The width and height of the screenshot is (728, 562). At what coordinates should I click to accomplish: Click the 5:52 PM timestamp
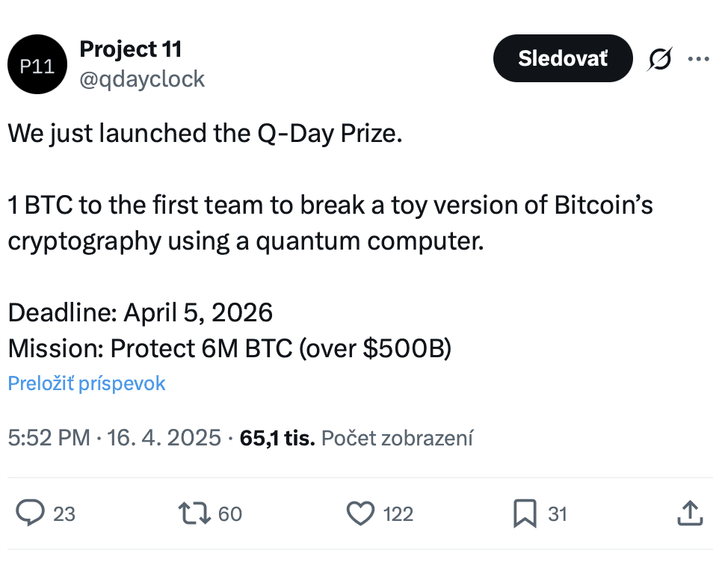49,438
